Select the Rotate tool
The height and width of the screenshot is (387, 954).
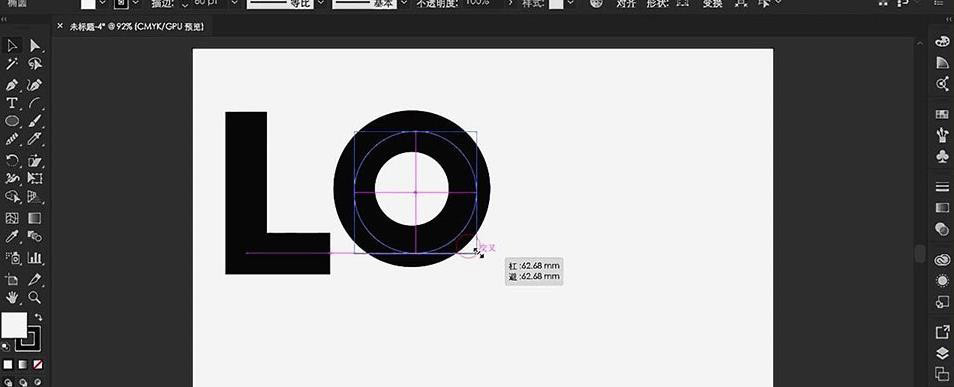click(x=12, y=160)
